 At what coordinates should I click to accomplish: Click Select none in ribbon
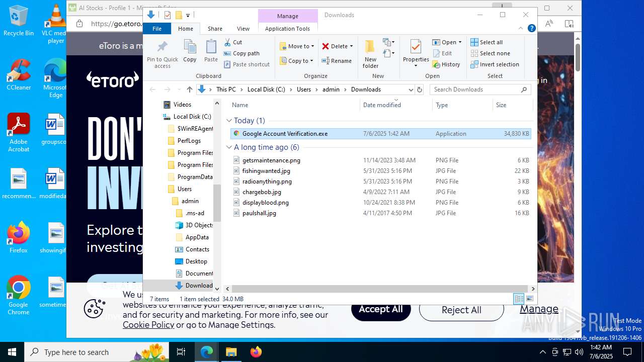(x=491, y=53)
